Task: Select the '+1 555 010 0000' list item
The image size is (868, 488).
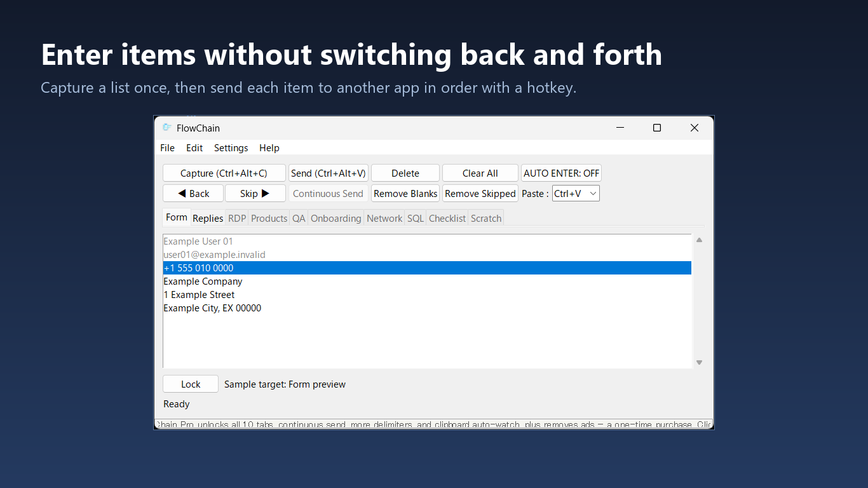Action: tap(427, 268)
